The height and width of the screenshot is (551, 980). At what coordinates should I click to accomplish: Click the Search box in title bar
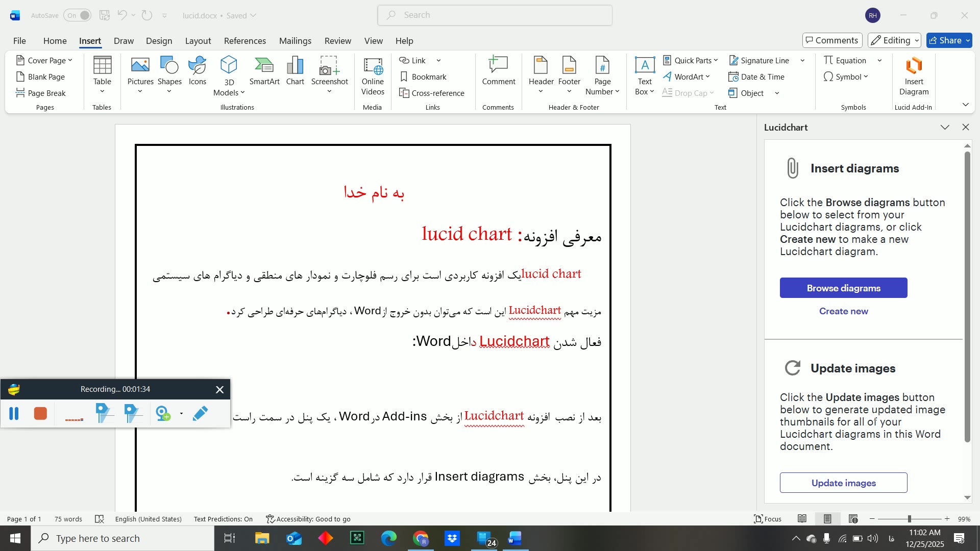(x=494, y=15)
